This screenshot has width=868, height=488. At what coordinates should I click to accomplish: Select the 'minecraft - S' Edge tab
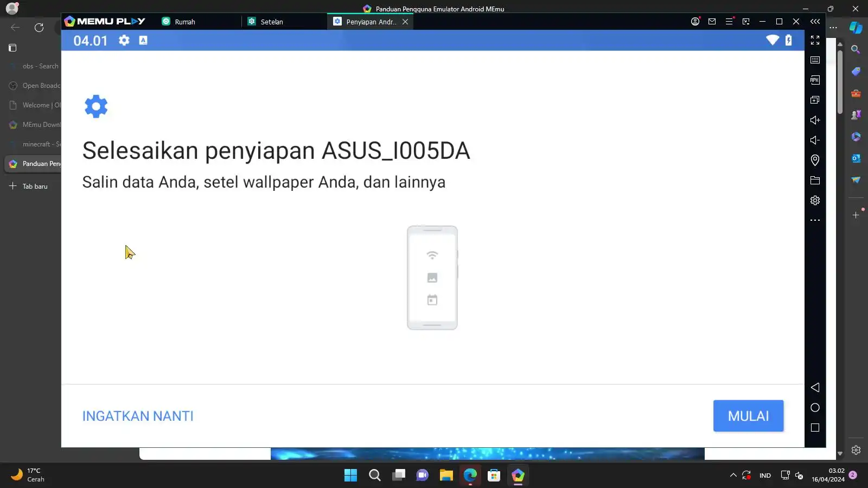33,144
